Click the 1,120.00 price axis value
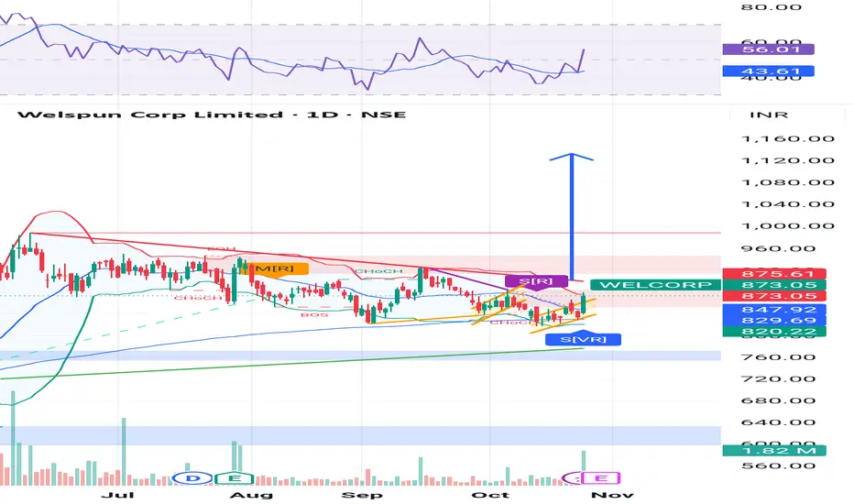Image resolution: width=854 pixels, height=504 pixels. [788, 160]
